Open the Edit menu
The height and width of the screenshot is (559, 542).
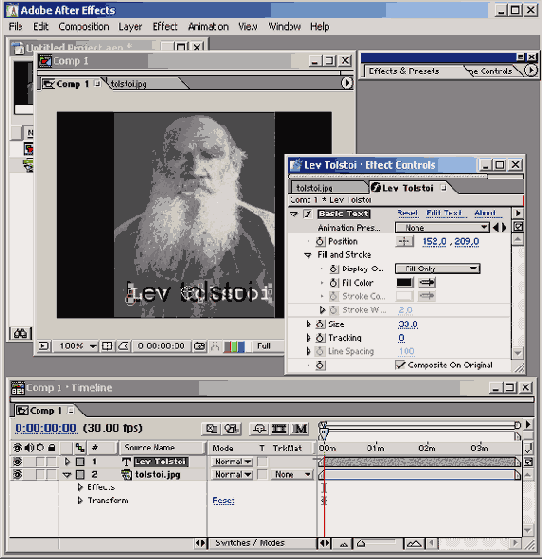click(x=41, y=27)
